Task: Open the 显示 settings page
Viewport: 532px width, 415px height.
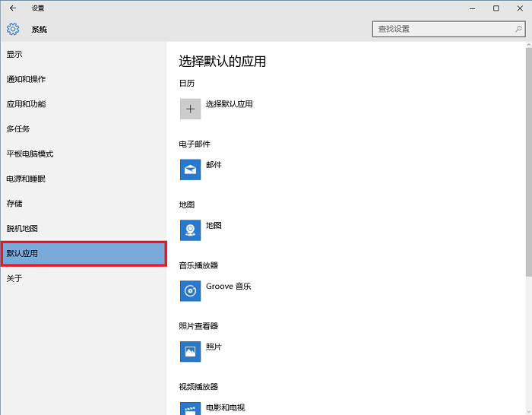Action: tap(15, 54)
